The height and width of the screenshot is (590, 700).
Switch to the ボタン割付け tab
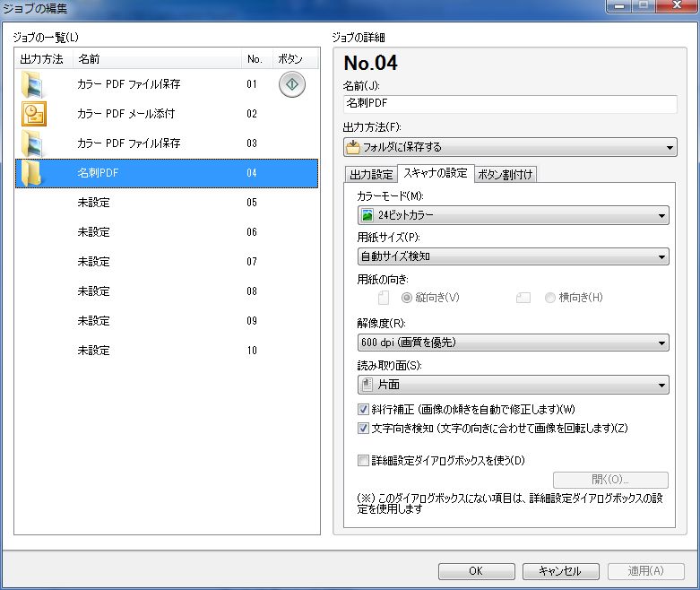click(x=505, y=175)
